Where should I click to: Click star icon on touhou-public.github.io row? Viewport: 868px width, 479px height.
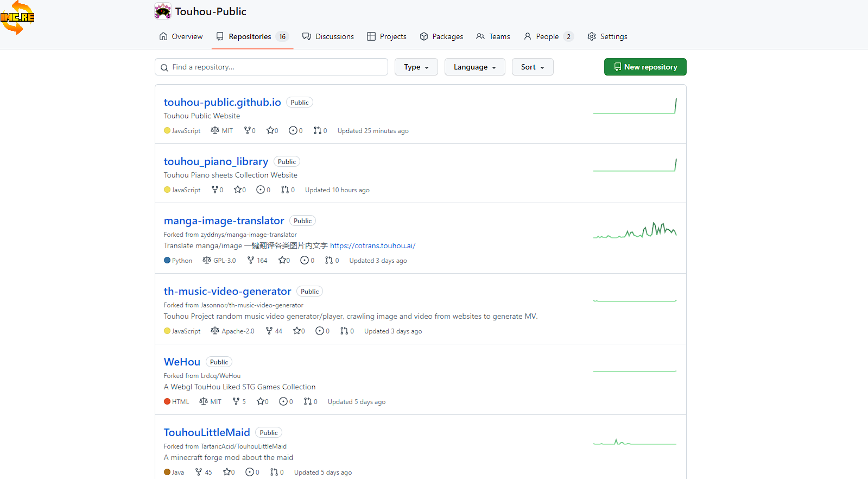[270, 131]
